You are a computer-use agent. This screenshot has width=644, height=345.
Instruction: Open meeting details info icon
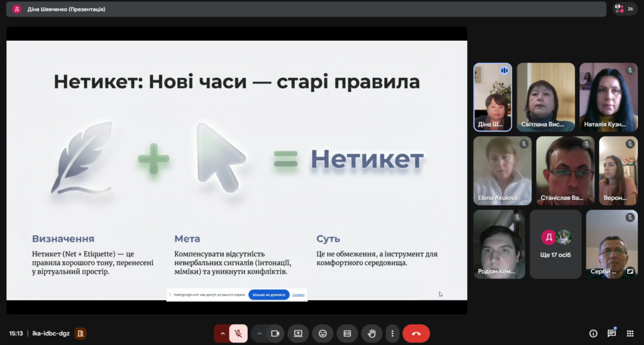coord(592,333)
